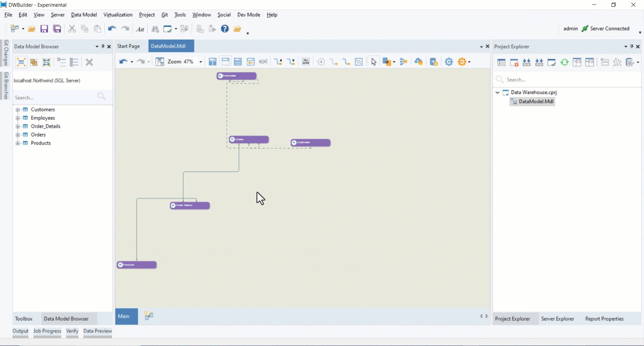Switch to the Start Page tab
The width and height of the screenshot is (644, 346).
pyautogui.click(x=129, y=46)
